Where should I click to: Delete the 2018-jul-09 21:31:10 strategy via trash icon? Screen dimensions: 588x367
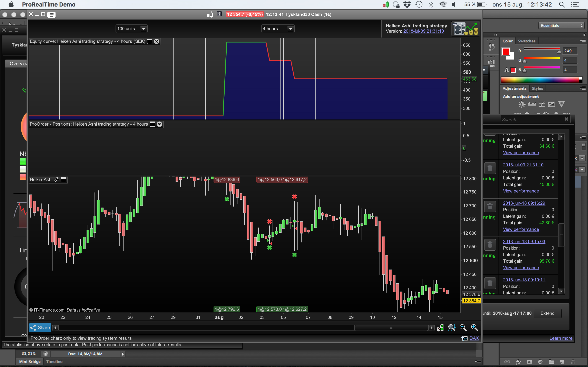point(490,168)
